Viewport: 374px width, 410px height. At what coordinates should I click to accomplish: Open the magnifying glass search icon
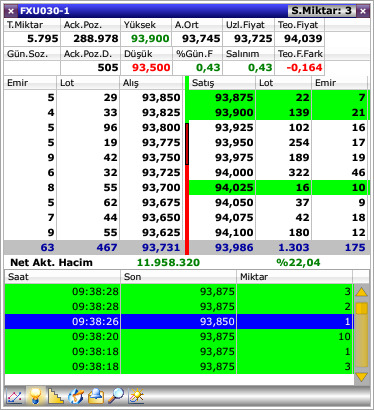point(116,397)
